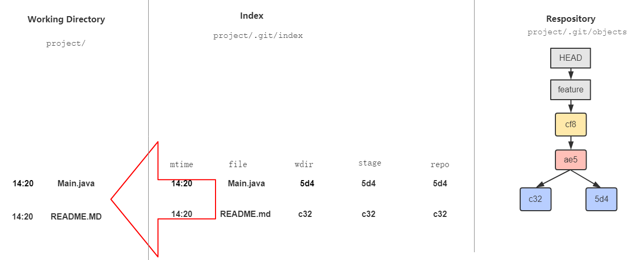This screenshot has height=260, width=644.
Task: Click the HEAD node box
Action: click(570, 58)
